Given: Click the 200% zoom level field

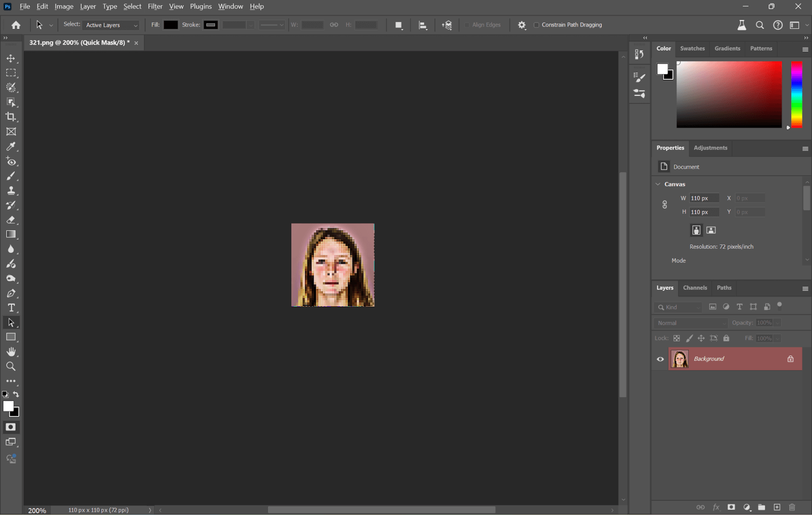Looking at the screenshot, I should point(37,510).
